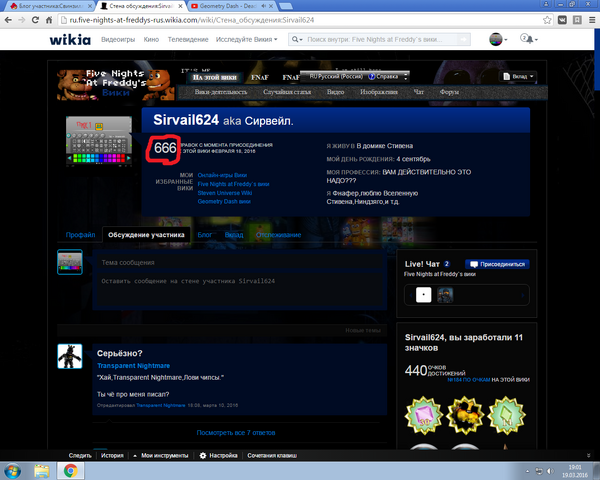Open the Блог tab on the profile

pyautogui.click(x=205, y=235)
